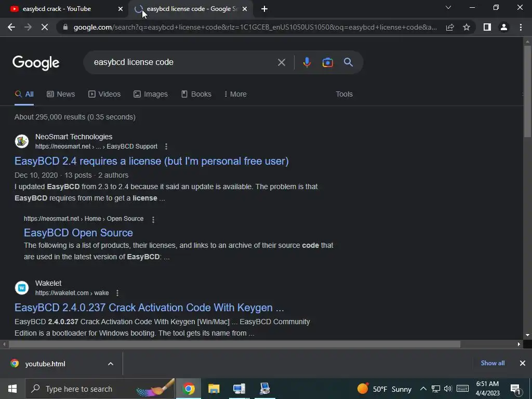The image size is (532, 399).
Task: Open volume control tray icon
Action: 448,389
